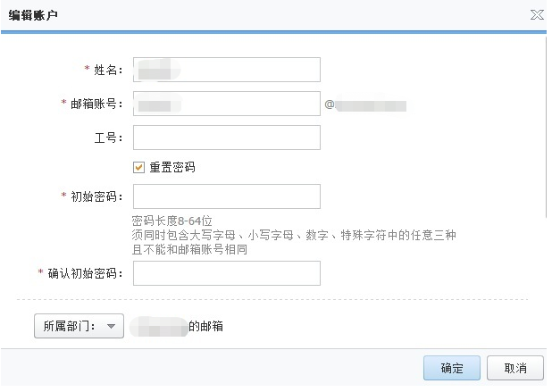Viewport: 552px width, 392px height.
Task: Cancel editing with the 取消 button
Action: [x=515, y=368]
